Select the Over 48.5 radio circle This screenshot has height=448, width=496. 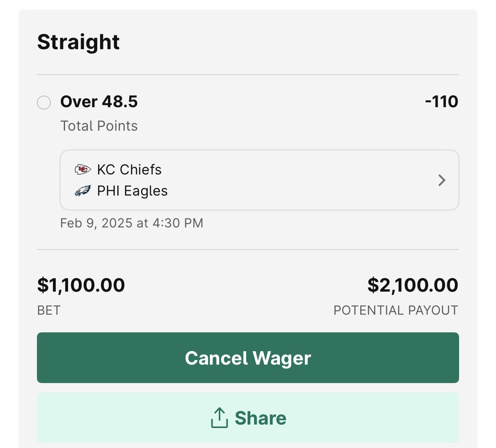click(44, 103)
